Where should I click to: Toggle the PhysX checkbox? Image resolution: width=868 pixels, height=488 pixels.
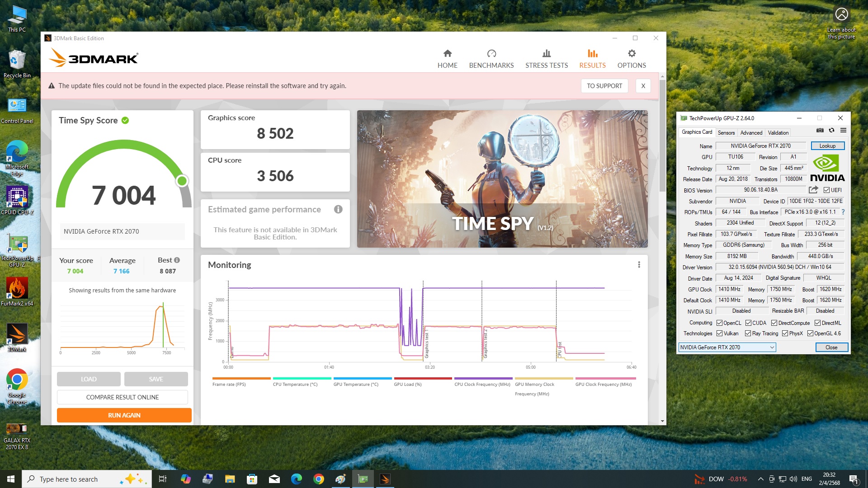pos(785,333)
